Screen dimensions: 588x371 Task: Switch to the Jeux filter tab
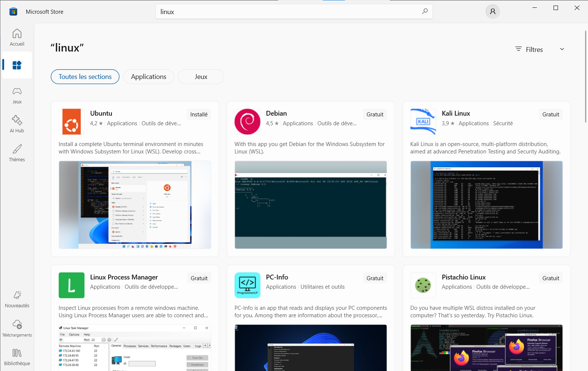(201, 77)
